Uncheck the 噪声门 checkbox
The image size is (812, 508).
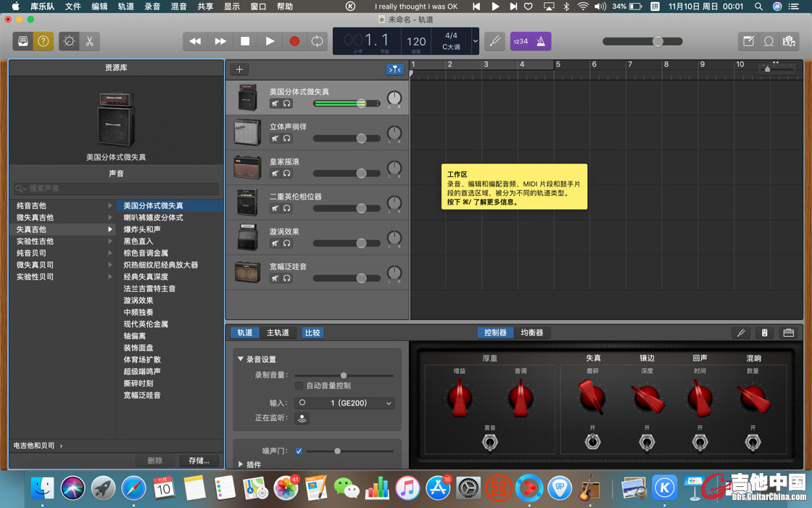coord(299,451)
